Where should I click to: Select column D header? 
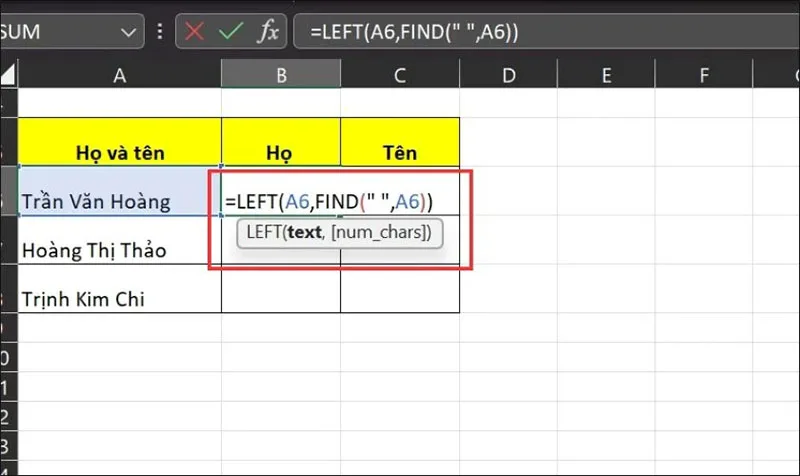click(x=508, y=74)
